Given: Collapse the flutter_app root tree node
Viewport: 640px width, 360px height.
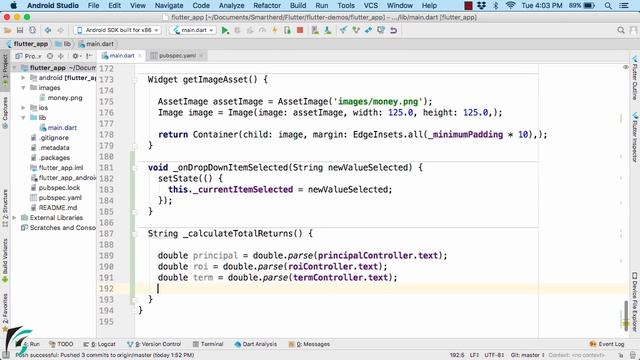Looking at the screenshot, I should [15, 68].
